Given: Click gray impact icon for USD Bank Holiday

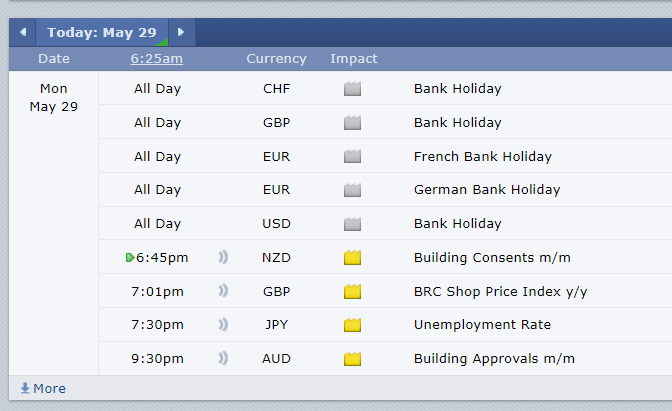Looking at the screenshot, I should (352, 224).
